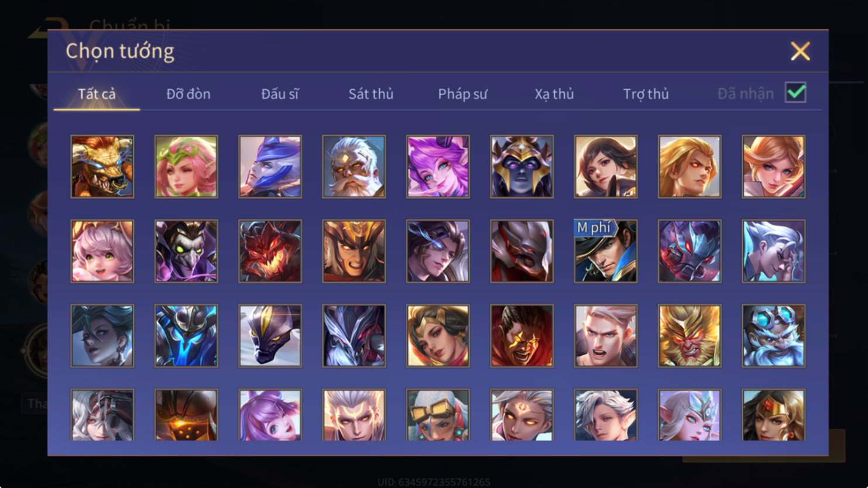
Task: Select the 'Tất cả' tab
Action: [97, 94]
